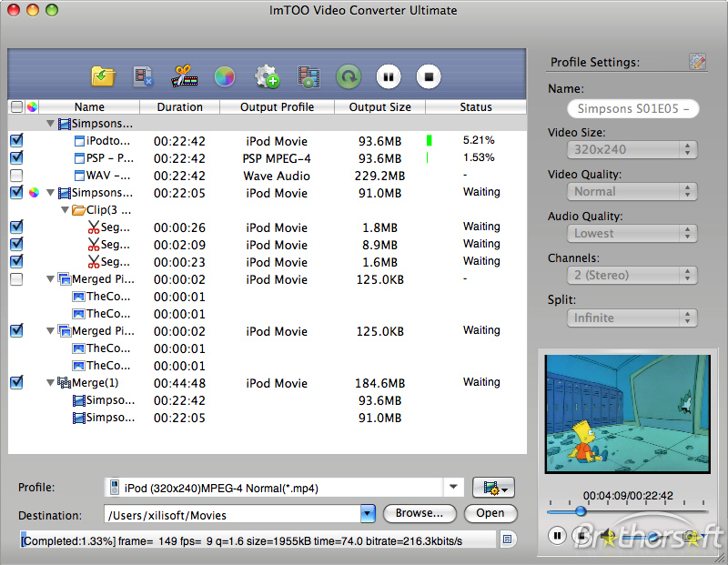Click the scissors icon on the 00:00:23 segment
This screenshot has width=728, height=565.
(94, 261)
